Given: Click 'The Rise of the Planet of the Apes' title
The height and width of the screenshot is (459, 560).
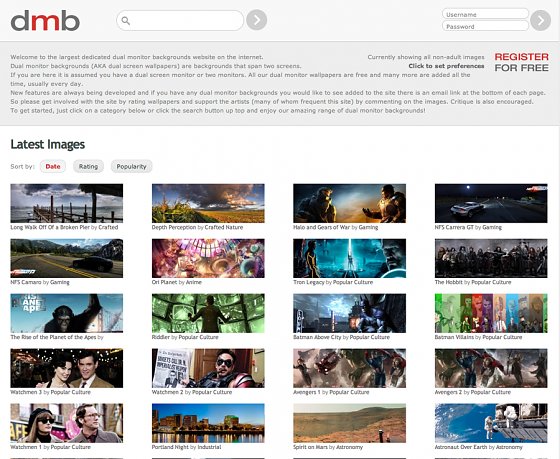Looking at the screenshot, I should (x=53, y=337).
